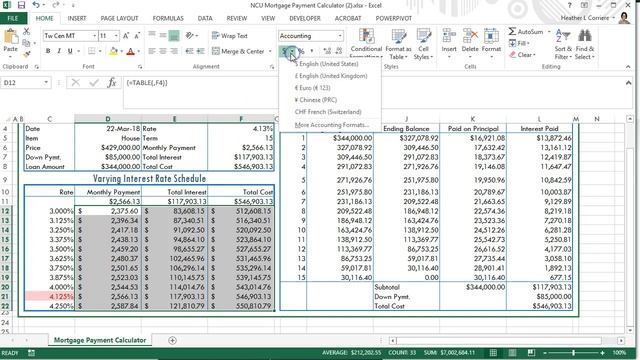Adjust the zoom slider in the status bar
This screenshot has height=360, width=640.
coord(573,353)
